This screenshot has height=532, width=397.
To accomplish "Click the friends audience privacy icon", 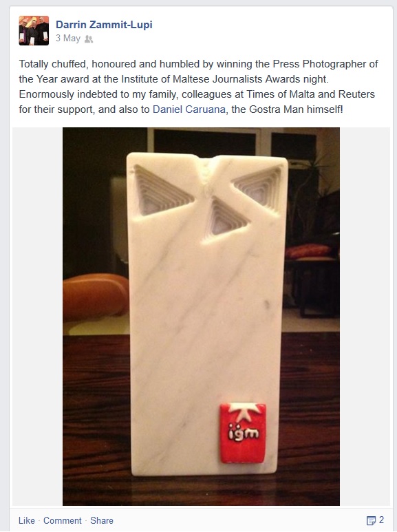I will (89, 39).
